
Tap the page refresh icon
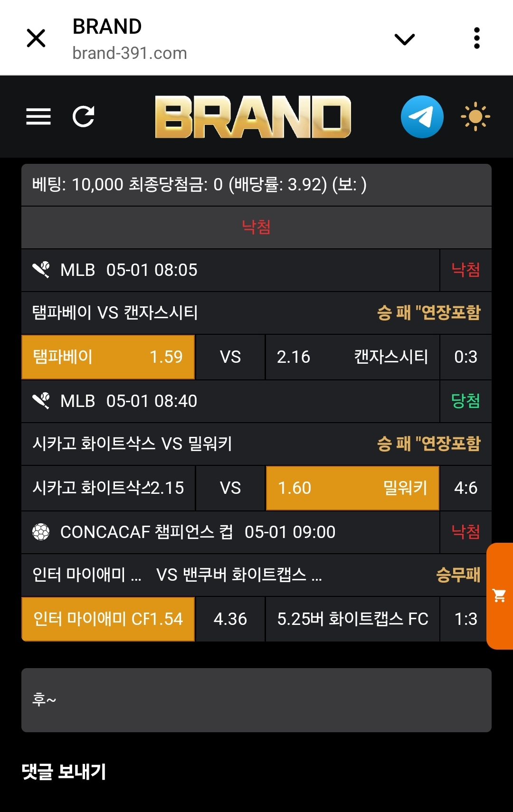pyautogui.click(x=84, y=116)
